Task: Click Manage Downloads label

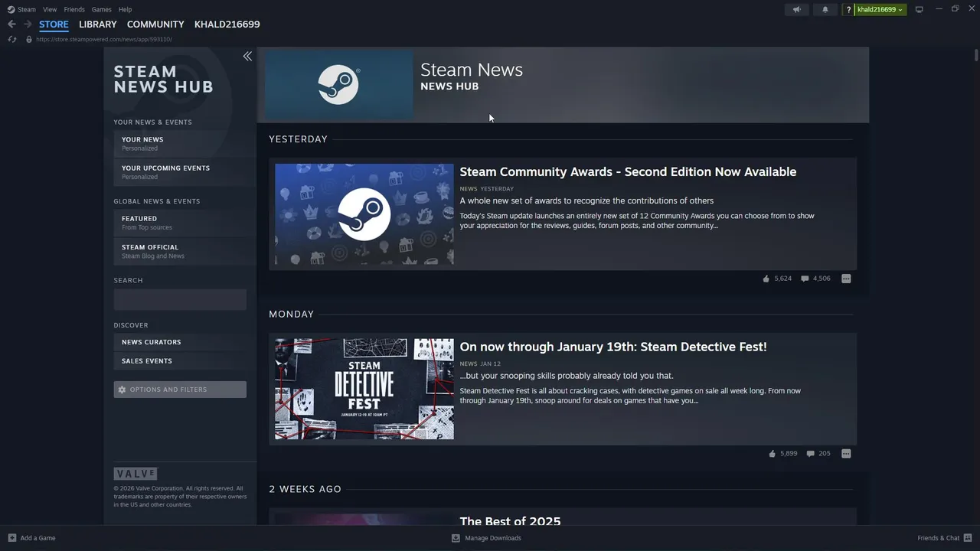Action: [x=493, y=538]
